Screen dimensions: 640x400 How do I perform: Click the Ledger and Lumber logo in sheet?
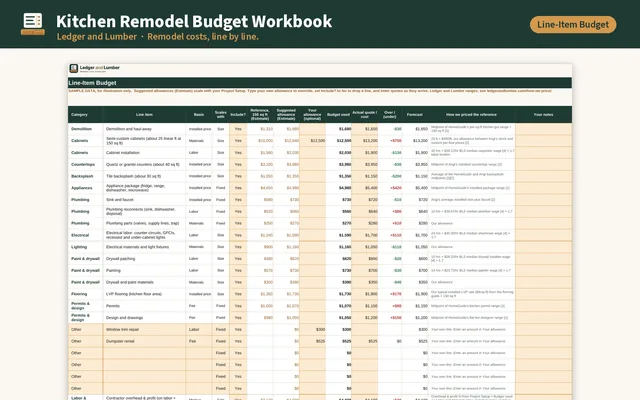95,68
